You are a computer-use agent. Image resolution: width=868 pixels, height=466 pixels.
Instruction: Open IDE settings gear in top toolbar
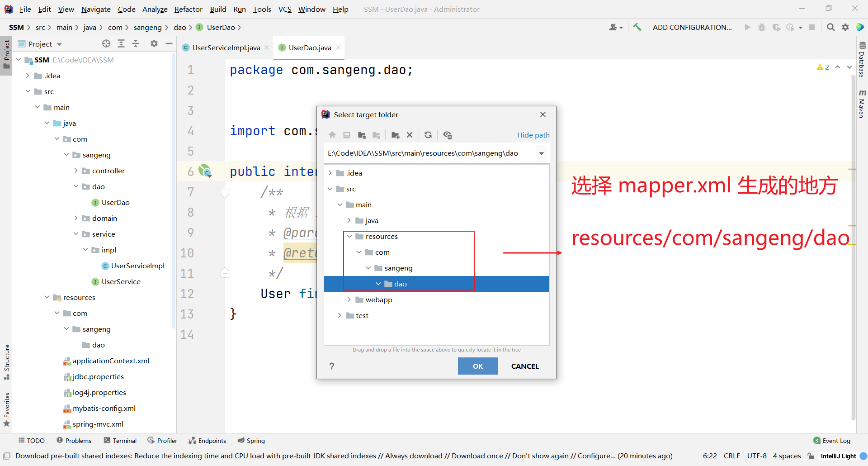[845, 27]
